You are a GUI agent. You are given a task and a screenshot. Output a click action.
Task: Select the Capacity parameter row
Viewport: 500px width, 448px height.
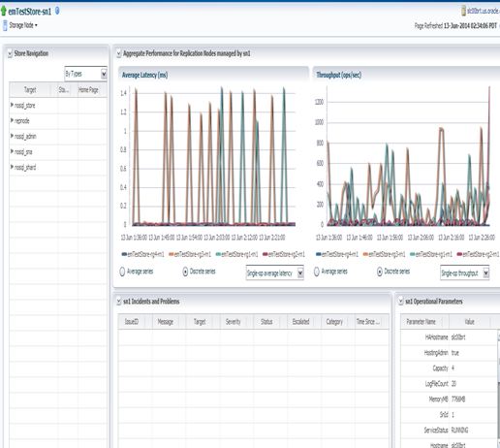[449, 368]
